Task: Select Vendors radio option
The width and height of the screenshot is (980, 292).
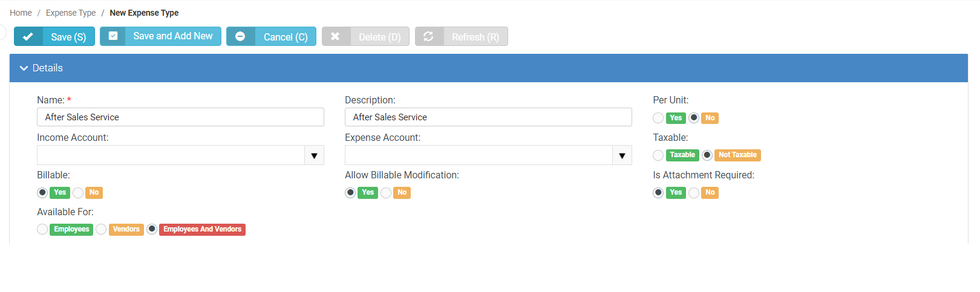Action: point(101,229)
